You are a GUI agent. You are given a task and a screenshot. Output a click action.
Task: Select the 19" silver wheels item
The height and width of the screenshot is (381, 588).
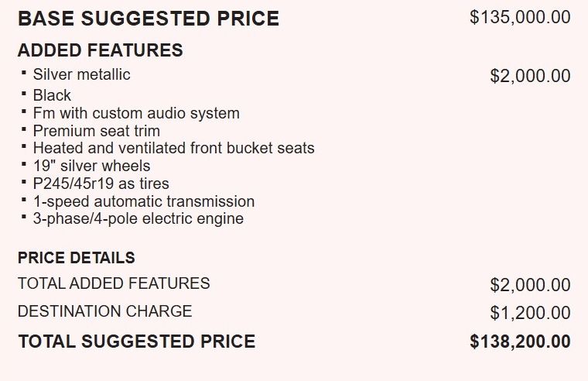click(x=91, y=166)
